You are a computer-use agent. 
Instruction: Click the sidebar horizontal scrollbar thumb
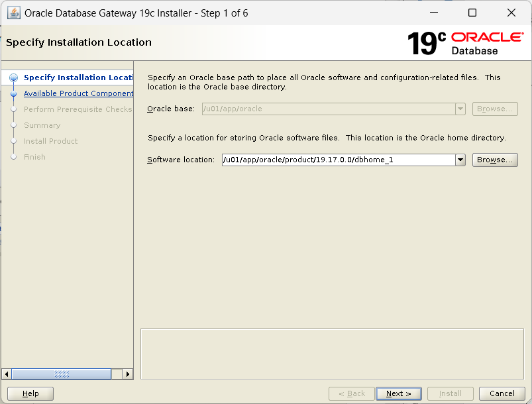pos(62,374)
